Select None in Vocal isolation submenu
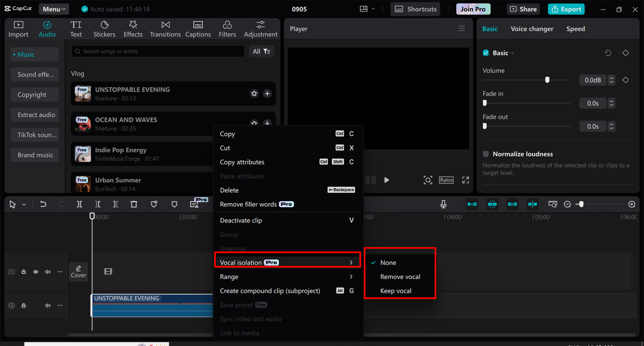Image resolution: width=644 pixels, height=346 pixels. click(x=388, y=263)
